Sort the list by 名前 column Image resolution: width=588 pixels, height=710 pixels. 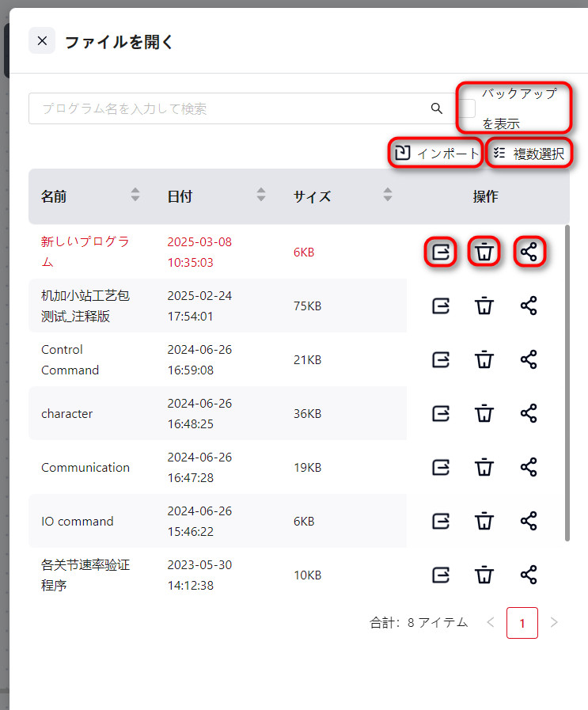tap(135, 195)
